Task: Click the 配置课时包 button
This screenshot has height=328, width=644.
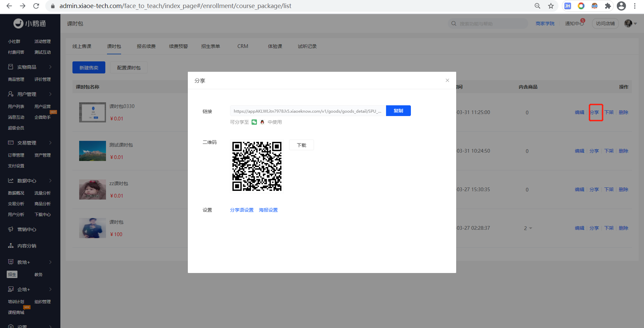Action: [129, 67]
